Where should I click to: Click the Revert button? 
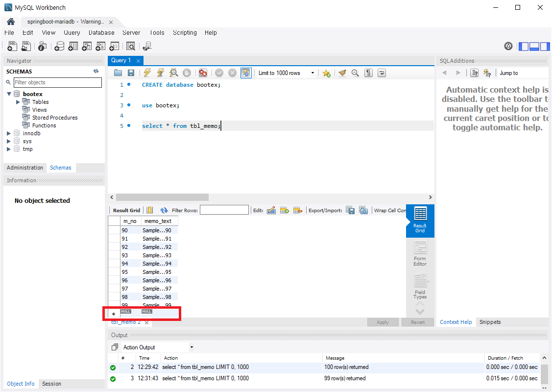coord(417,322)
